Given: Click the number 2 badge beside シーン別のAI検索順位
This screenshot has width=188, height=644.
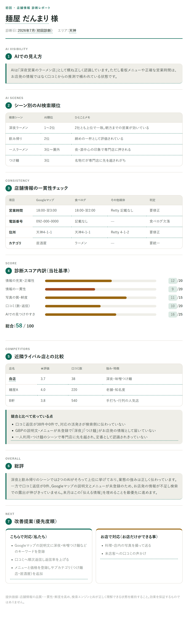Looking at the screenshot, I should 9,106.
